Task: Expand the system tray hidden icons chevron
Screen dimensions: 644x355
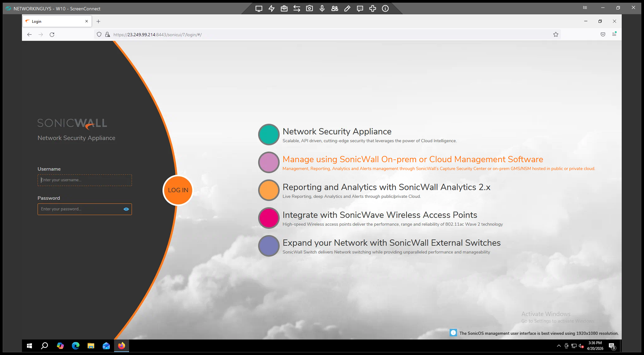Action: click(559, 346)
